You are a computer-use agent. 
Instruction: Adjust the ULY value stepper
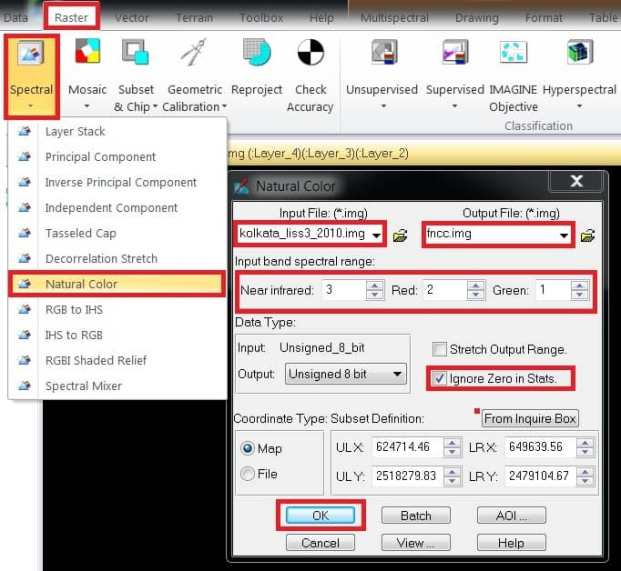point(452,475)
